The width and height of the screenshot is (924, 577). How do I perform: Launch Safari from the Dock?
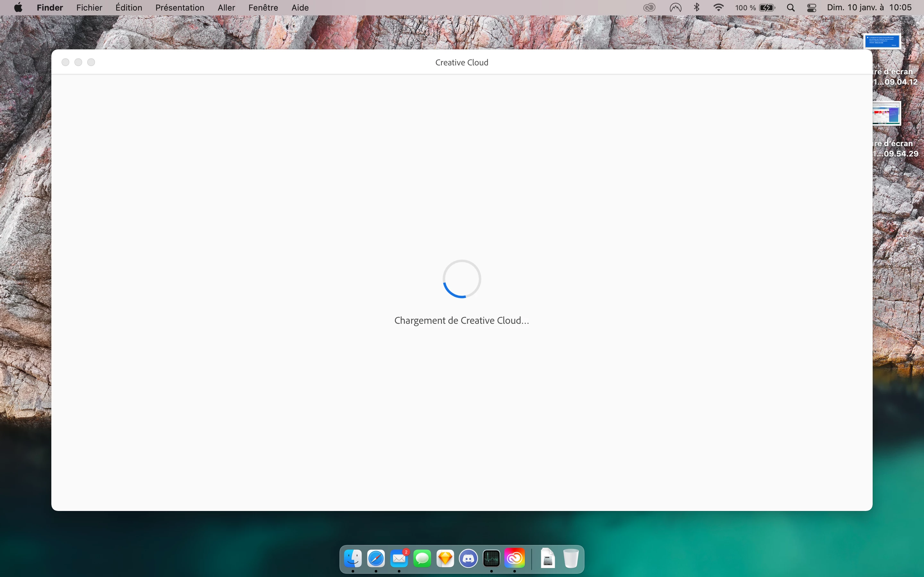pyautogui.click(x=376, y=559)
